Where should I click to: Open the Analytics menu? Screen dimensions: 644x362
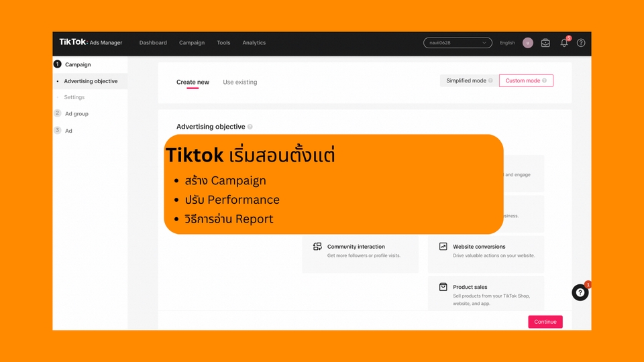254,43
